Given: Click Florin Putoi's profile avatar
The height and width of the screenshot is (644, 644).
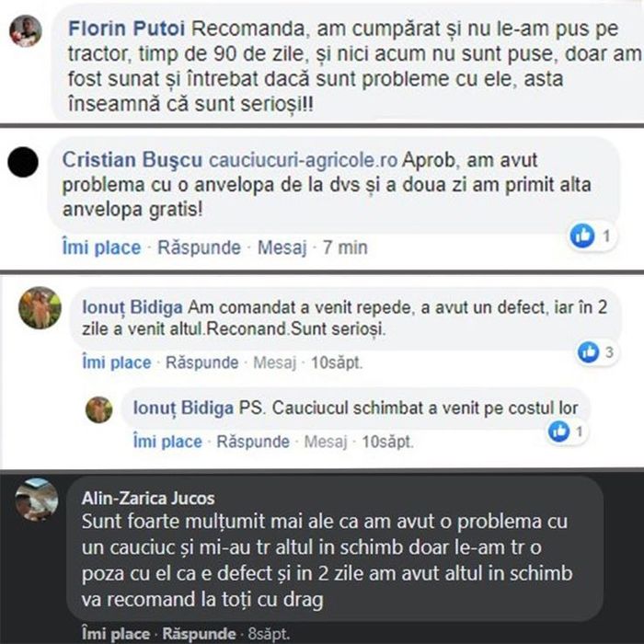Looking at the screenshot, I should (x=26, y=30).
